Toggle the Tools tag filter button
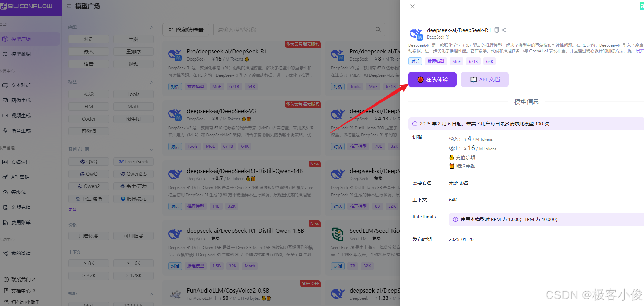Image resolution: width=644 pixels, height=306 pixels. [x=133, y=94]
